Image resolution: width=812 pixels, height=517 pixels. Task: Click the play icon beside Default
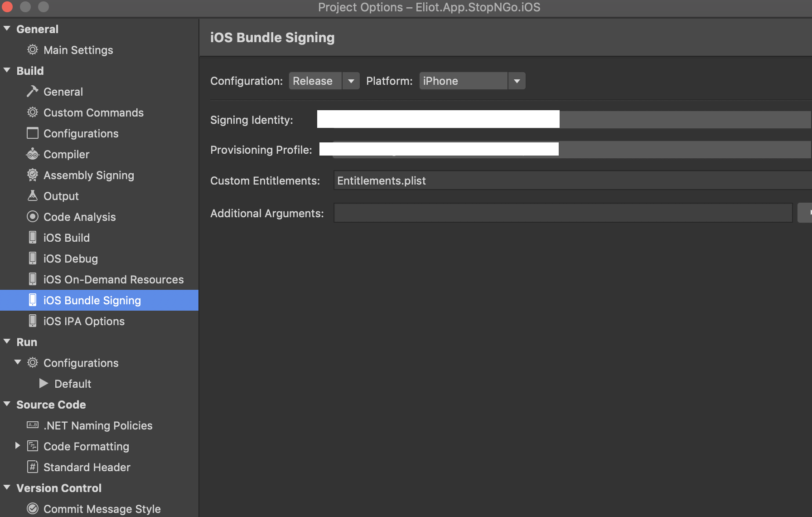[43, 384]
